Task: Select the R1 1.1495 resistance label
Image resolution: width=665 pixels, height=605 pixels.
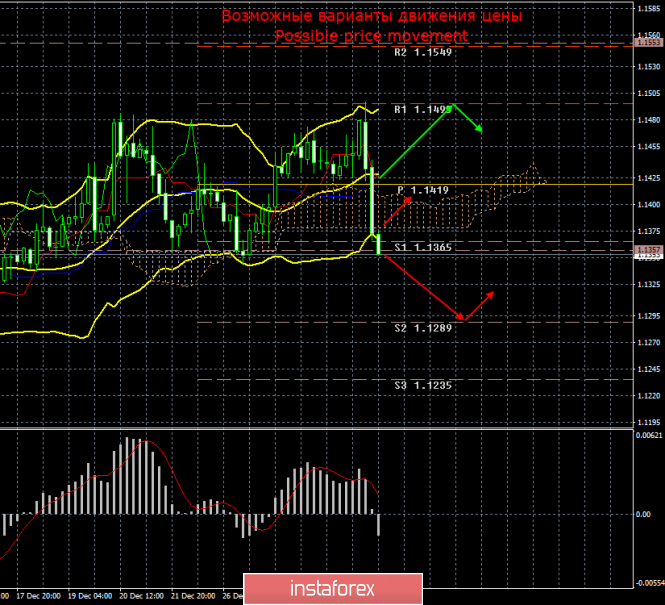Action: (x=423, y=110)
